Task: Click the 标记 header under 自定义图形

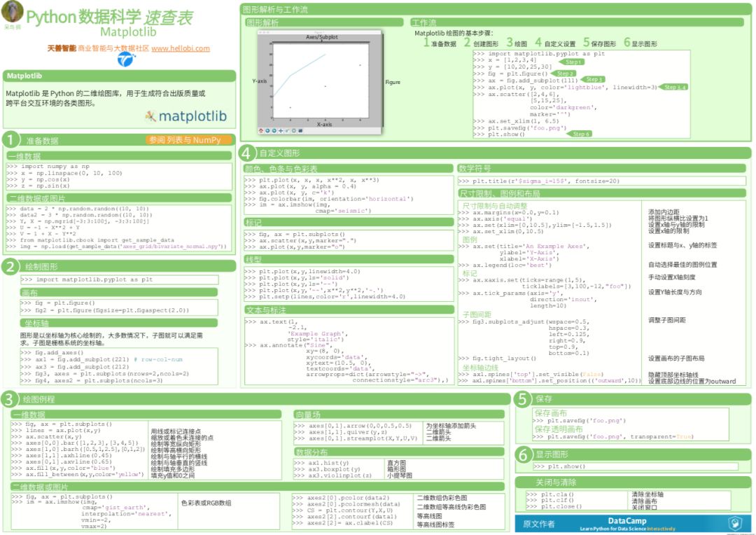Action: click(x=349, y=223)
